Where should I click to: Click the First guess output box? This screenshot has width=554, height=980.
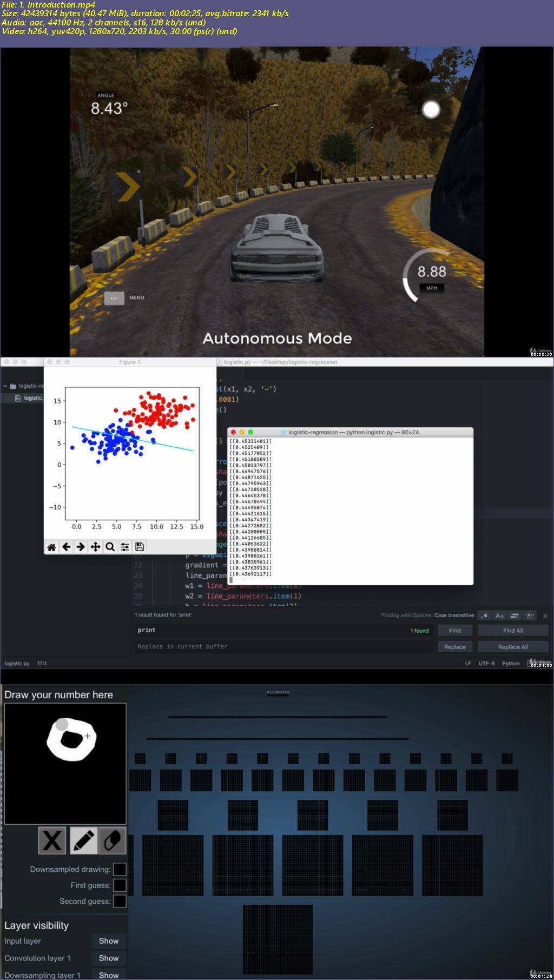point(120,885)
